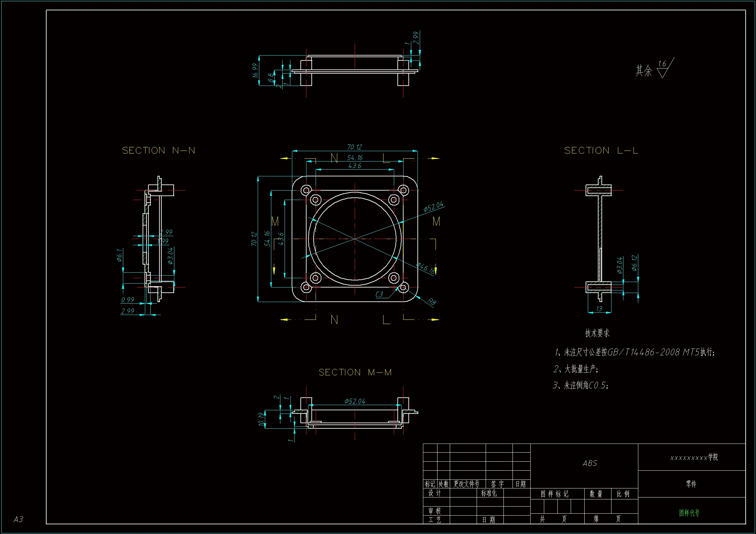The width and height of the screenshot is (756, 534).
Task: Select the 标准化 cell in title block
Action: point(489,493)
